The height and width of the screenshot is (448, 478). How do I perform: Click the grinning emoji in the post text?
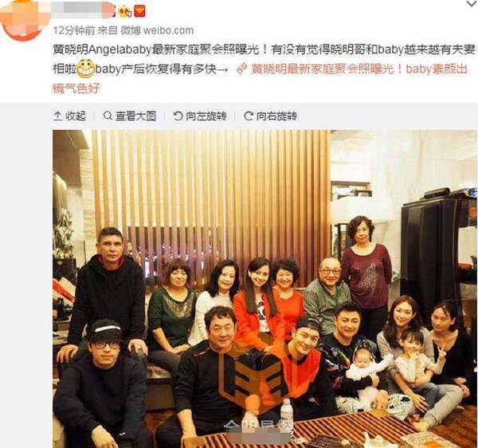[x=85, y=69]
